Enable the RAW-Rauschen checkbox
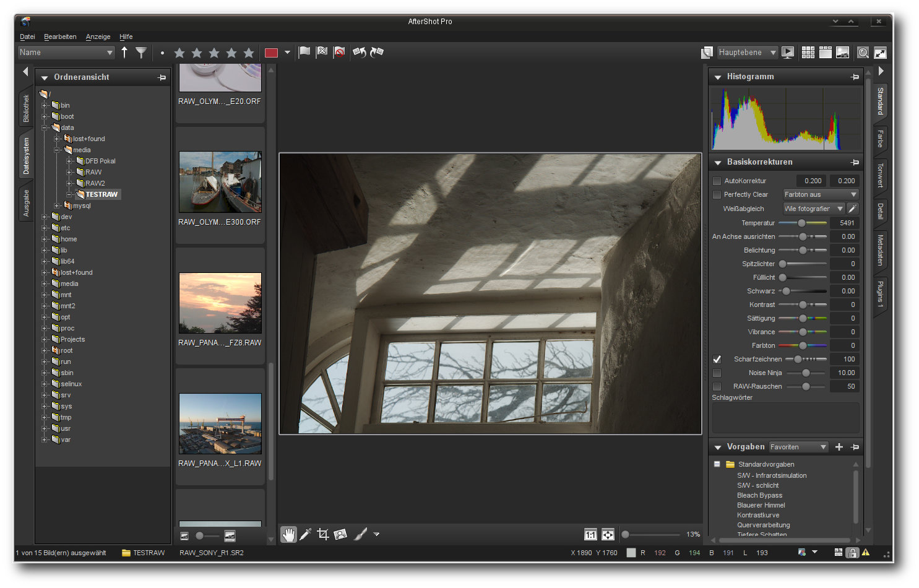This screenshot has height=588, width=919. [717, 386]
